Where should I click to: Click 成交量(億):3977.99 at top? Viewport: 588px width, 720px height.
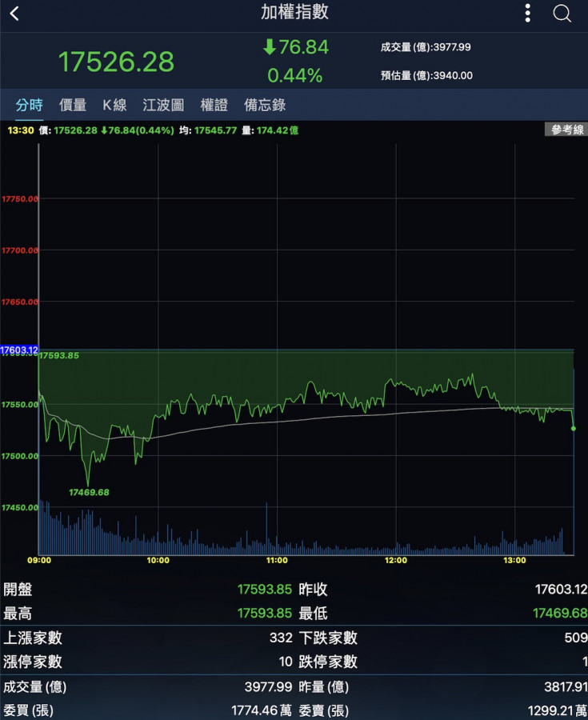(426, 47)
